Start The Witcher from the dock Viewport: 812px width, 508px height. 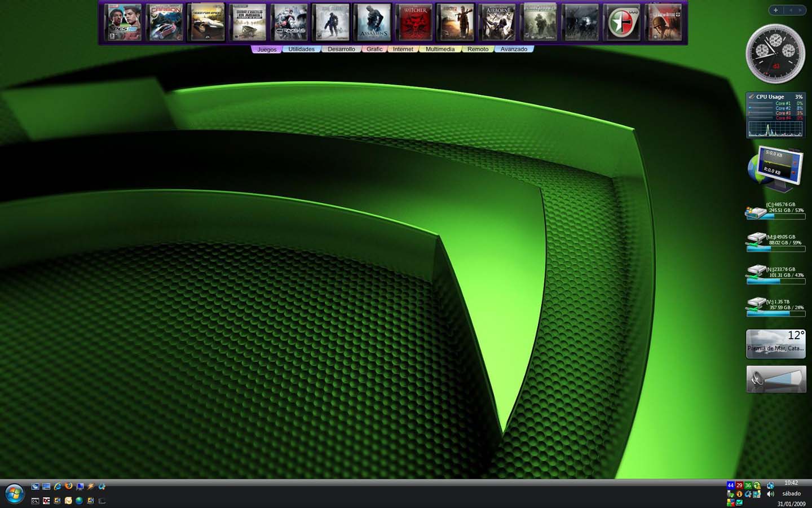(415, 23)
